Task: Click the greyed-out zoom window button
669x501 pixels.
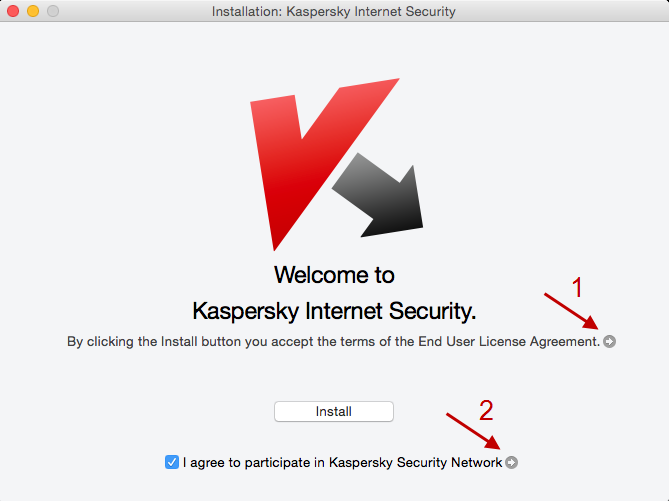Action: pos(53,11)
